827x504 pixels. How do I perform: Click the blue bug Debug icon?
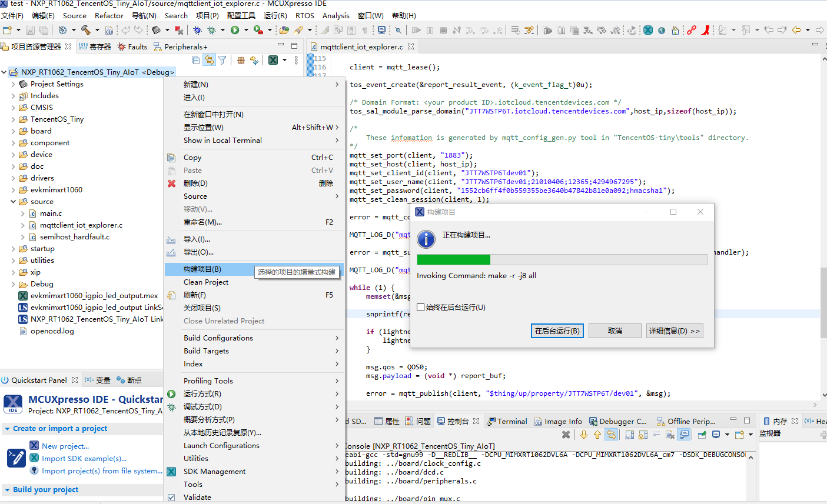197,30
